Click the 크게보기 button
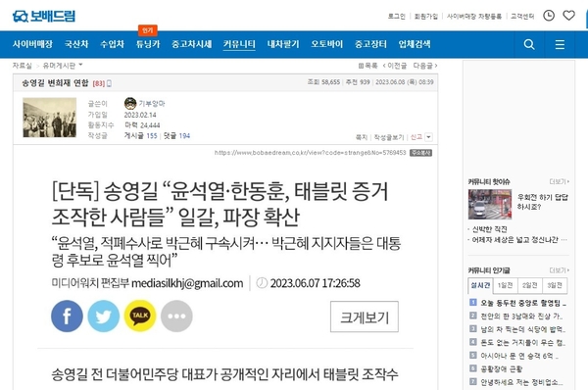The image size is (588, 390). pyautogui.click(x=365, y=317)
